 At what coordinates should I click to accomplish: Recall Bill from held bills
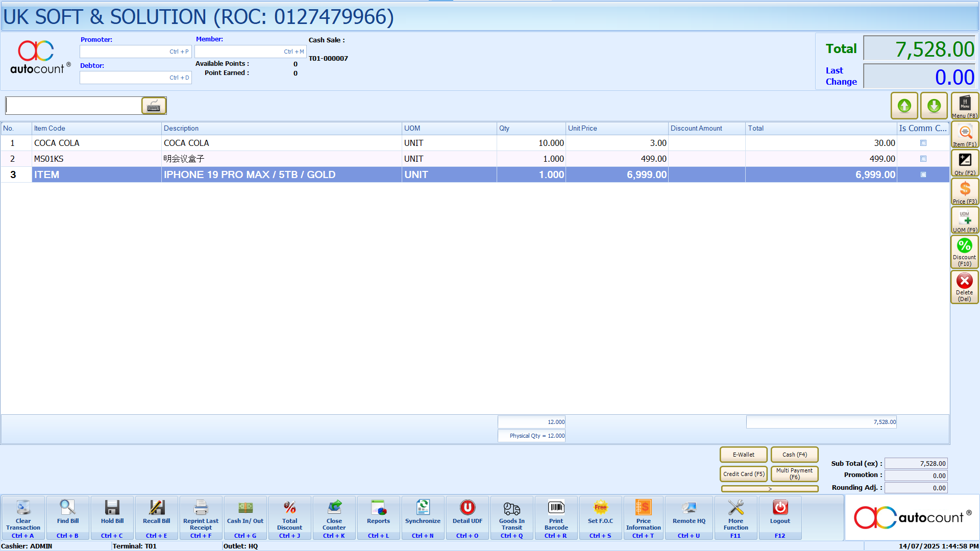pyautogui.click(x=156, y=518)
